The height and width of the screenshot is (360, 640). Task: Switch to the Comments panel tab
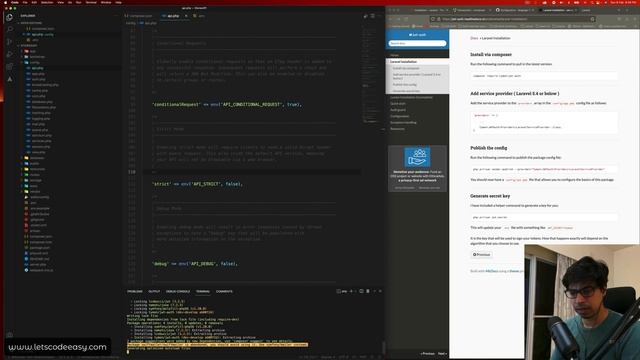click(224, 291)
